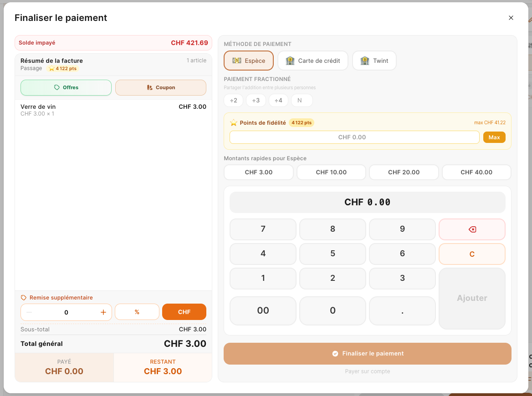Tap keypad digit 4
Viewport: 532px width, 396px height.
pos(263,254)
